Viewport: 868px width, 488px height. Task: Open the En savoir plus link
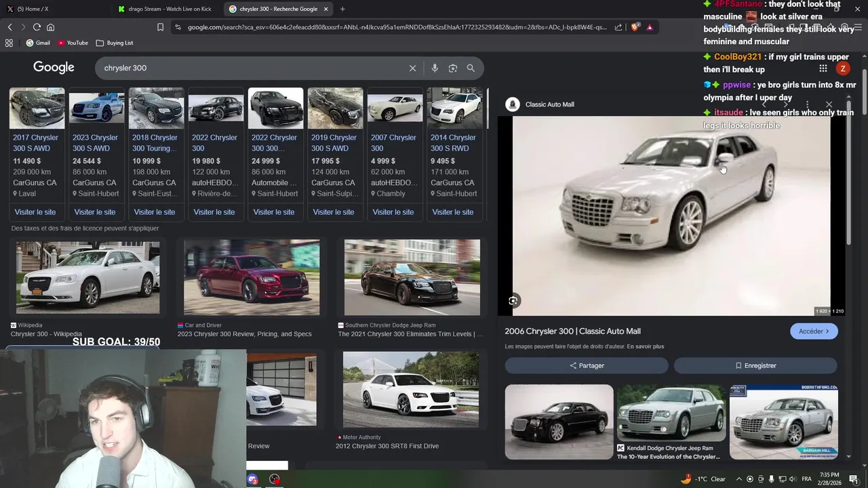[x=646, y=346]
